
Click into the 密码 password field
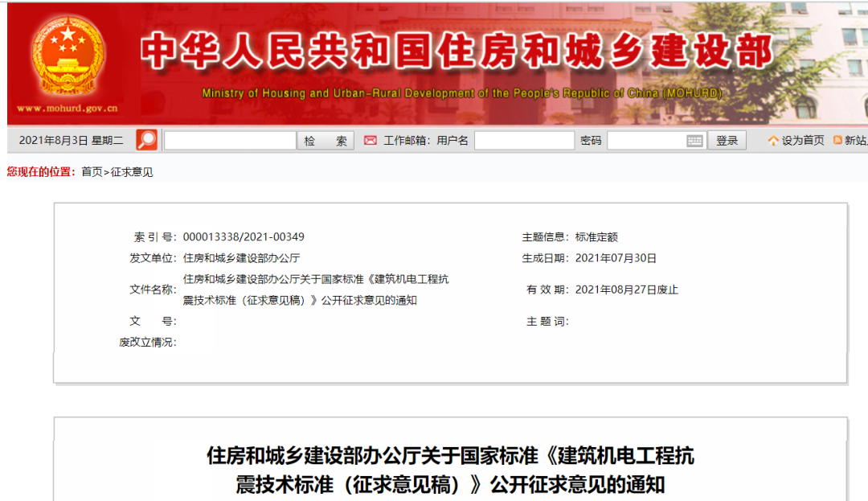pos(646,141)
